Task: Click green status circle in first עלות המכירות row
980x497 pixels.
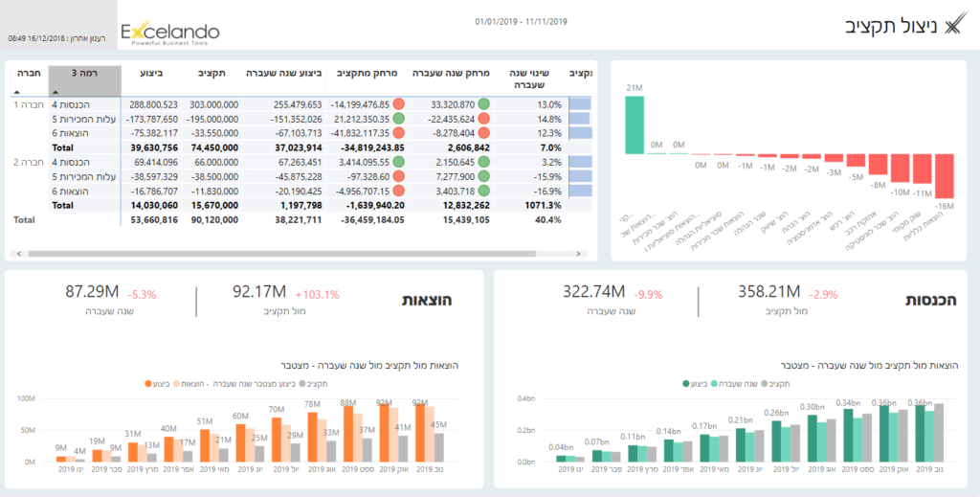Action: click(x=397, y=119)
